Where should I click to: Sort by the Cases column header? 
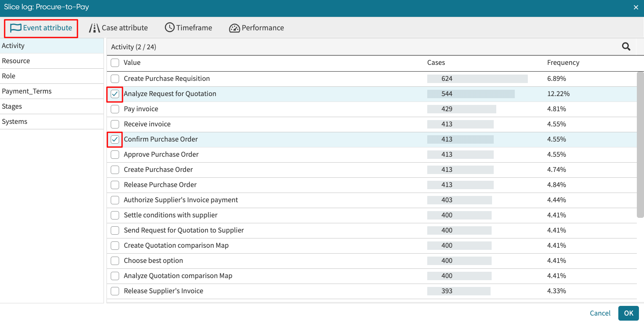[x=436, y=63]
